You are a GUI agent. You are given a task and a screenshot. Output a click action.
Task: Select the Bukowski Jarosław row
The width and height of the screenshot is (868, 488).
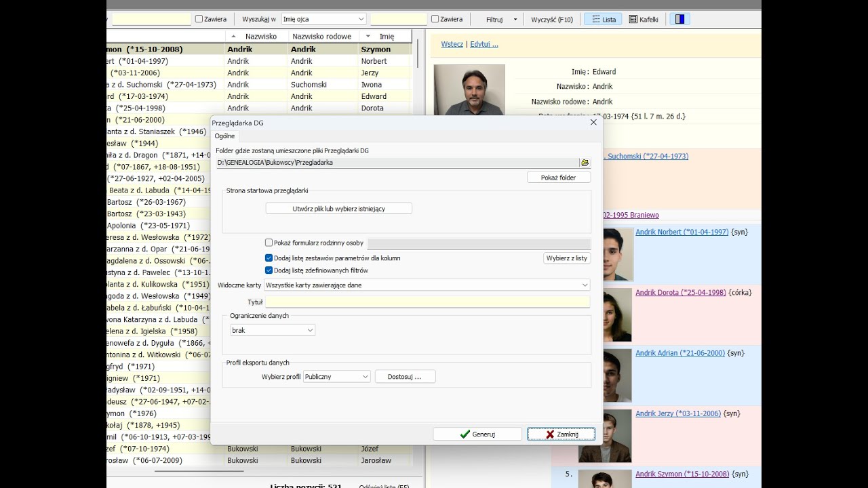259,460
